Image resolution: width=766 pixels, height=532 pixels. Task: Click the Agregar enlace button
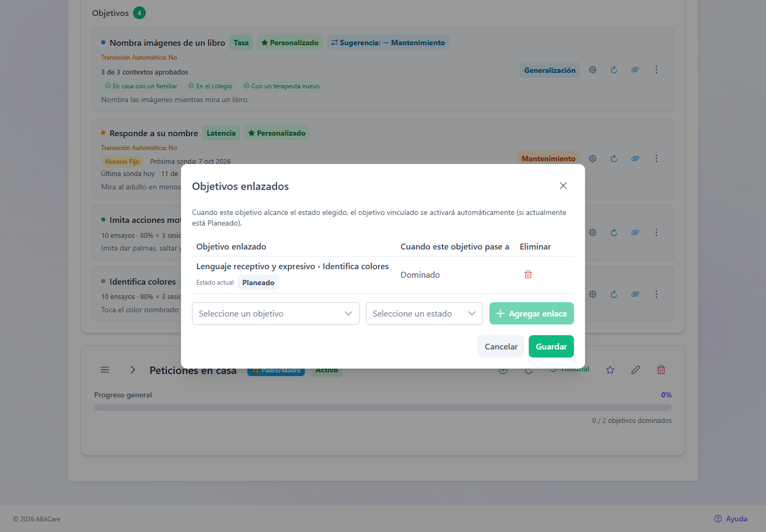[531, 313]
